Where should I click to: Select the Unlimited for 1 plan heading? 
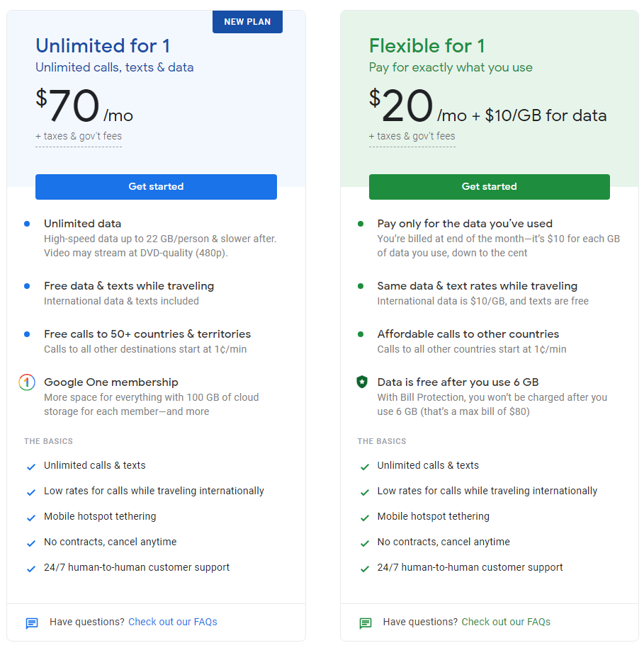point(103,46)
